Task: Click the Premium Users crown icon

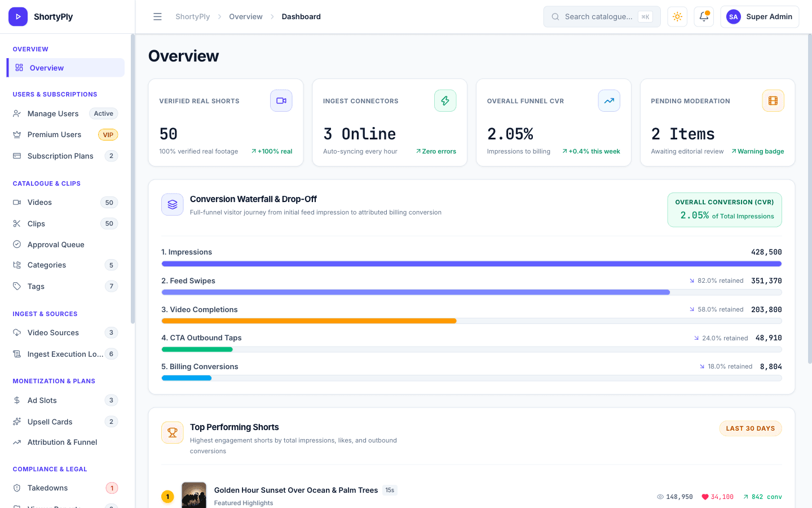Action: (17, 134)
